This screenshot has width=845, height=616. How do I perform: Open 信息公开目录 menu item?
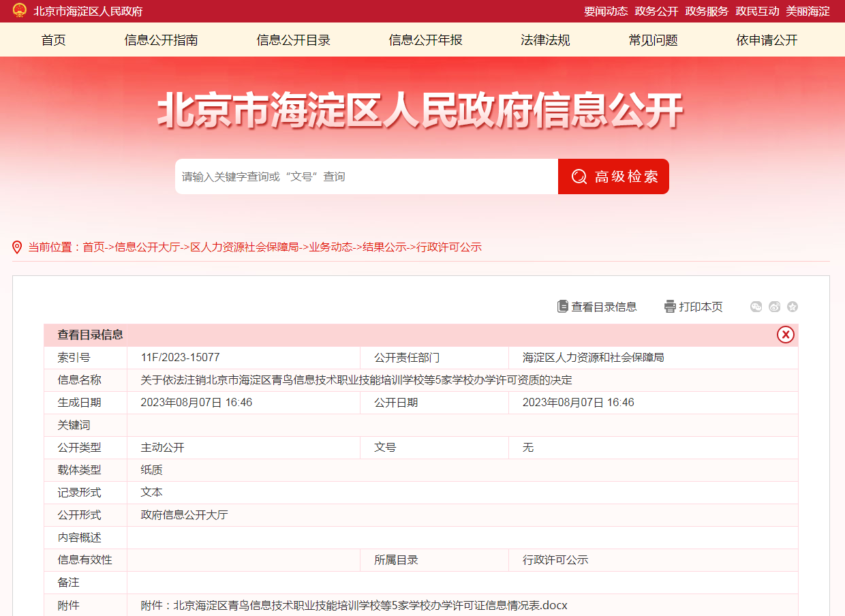coord(294,40)
